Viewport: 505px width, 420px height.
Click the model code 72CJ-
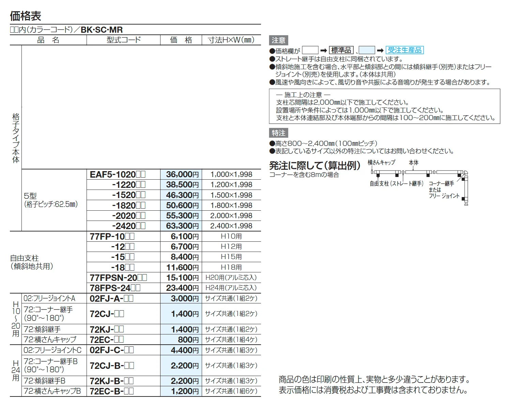click(107, 314)
